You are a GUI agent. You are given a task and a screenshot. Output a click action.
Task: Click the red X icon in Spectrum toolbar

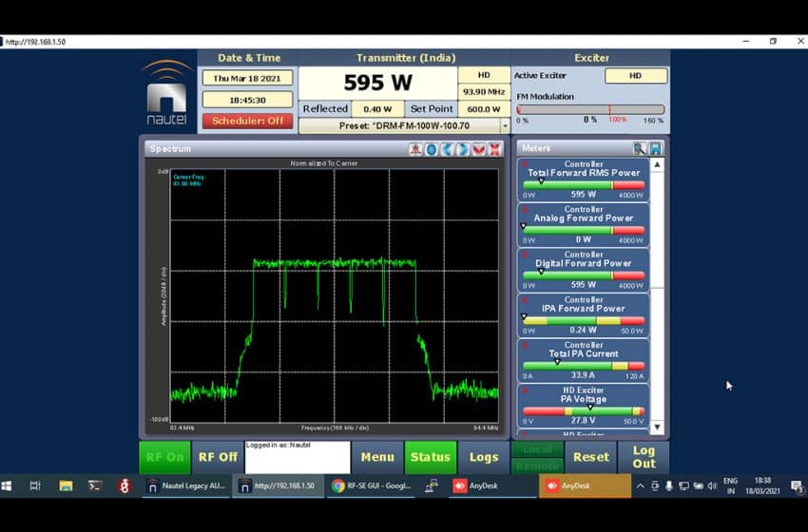point(494,149)
